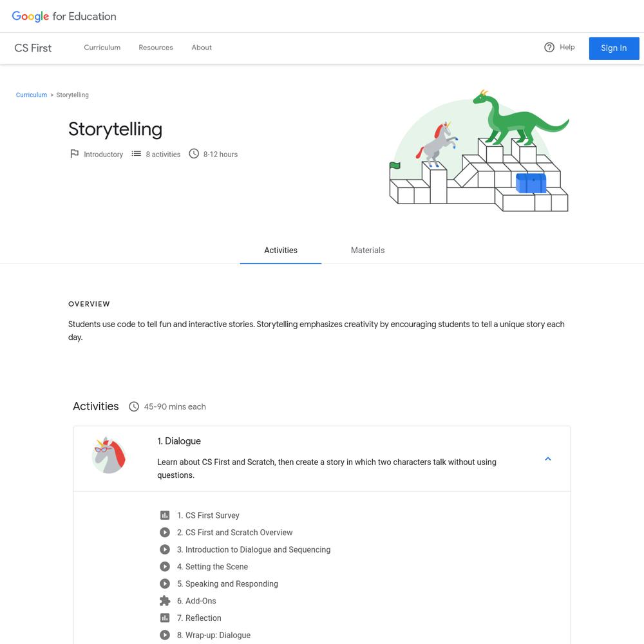Screen dimensions: 644x644
Task: Select the Activities tab
Action: coord(281,250)
